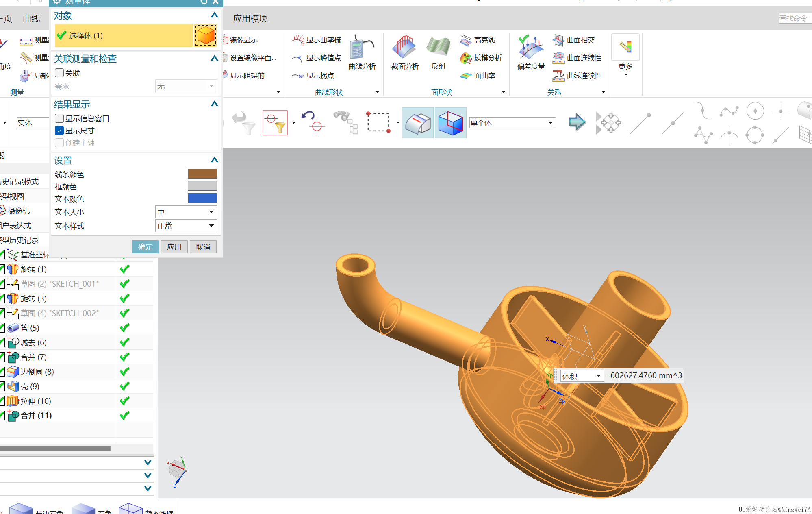
Task: Toggle checkbox for 旋转 (1) feature
Action: pyautogui.click(x=2, y=269)
